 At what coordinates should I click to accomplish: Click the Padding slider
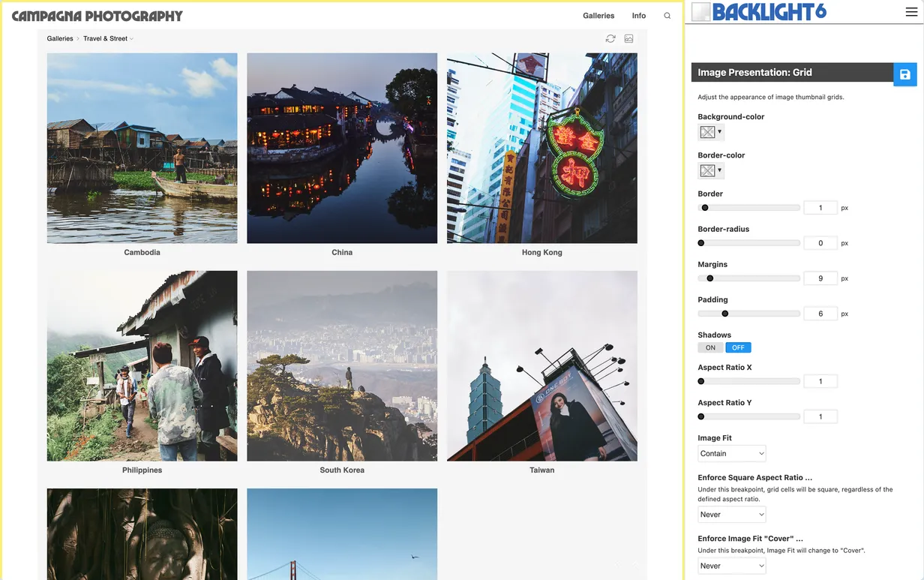(749, 314)
